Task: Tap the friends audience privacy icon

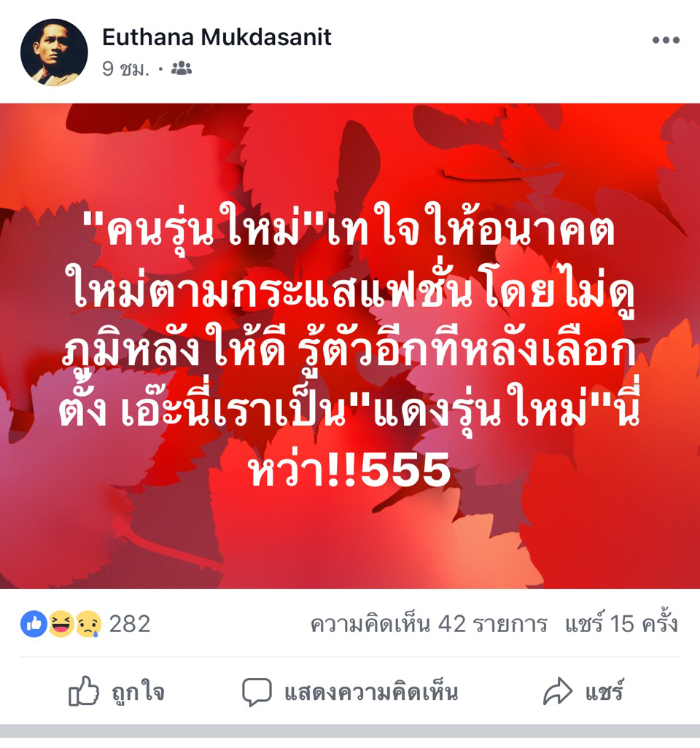Action: point(182,69)
